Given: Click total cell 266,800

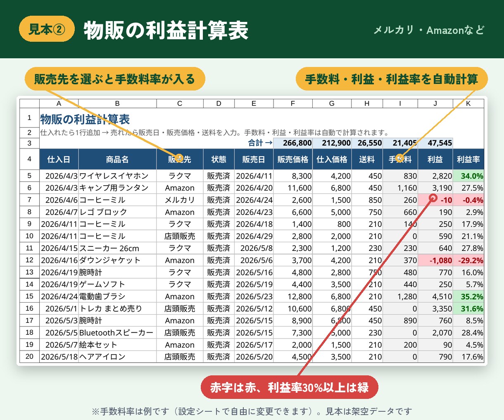Looking at the screenshot, I should (x=292, y=143).
